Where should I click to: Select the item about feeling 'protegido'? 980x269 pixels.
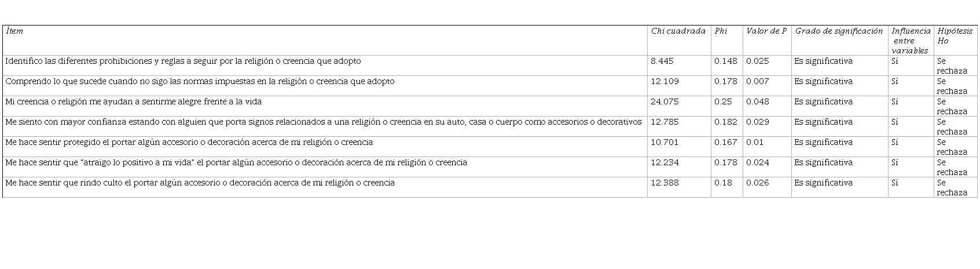pyautogui.click(x=189, y=142)
